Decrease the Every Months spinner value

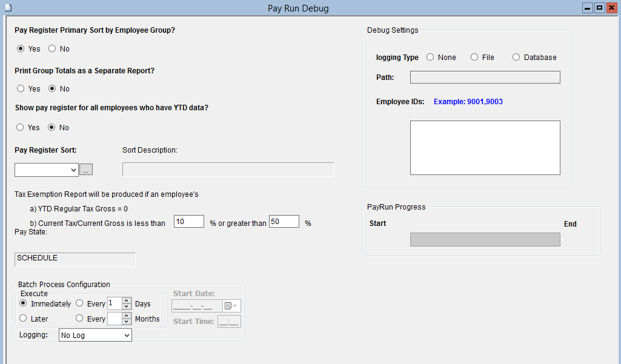click(x=126, y=322)
